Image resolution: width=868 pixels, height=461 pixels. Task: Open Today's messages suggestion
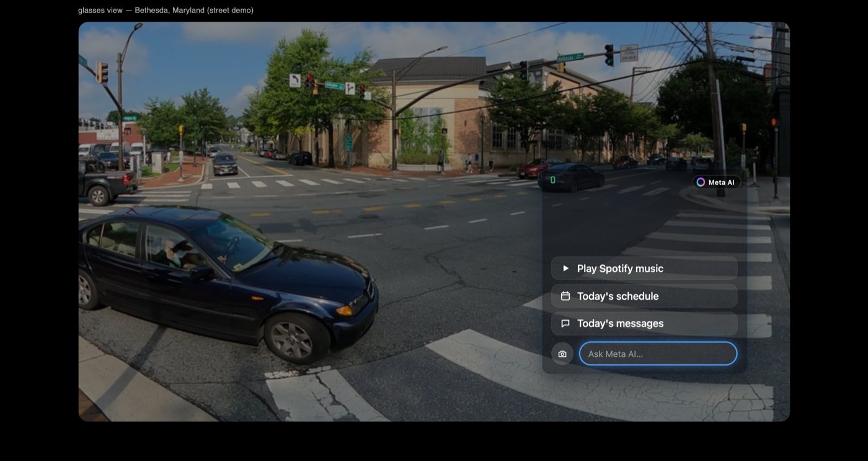click(x=644, y=323)
